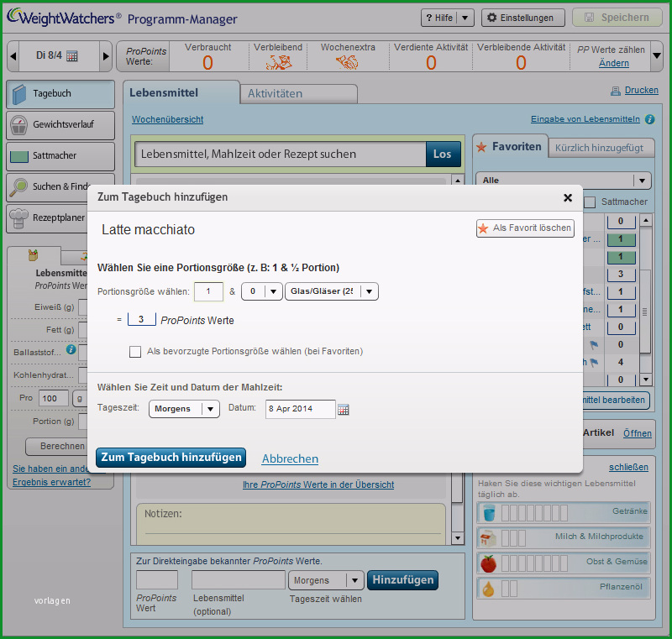Open Gewichtsverlauf scale sidebar item
Image resolution: width=672 pixels, height=639 pixels.
[x=60, y=125]
